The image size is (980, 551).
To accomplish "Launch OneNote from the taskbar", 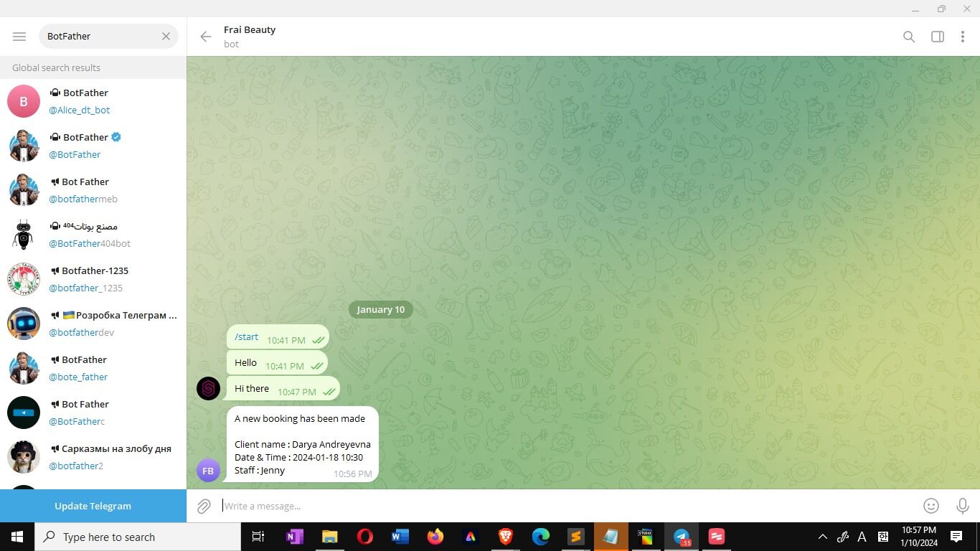I will coord(294,537).
